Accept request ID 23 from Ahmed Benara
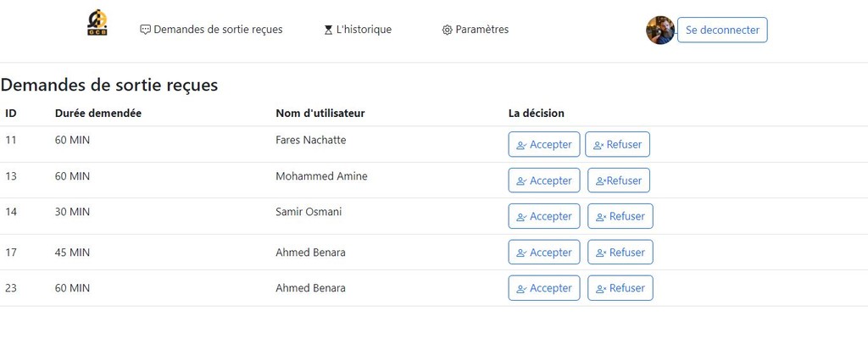Screen dimensions: 868x361 coord(544,288)
